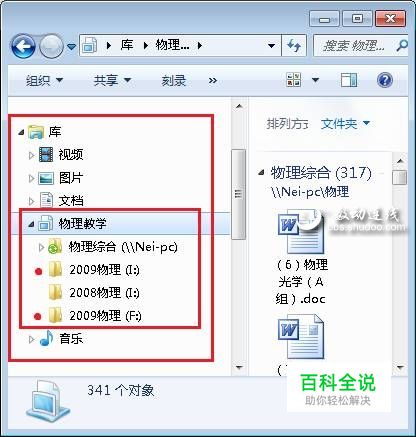Click the magnifier search icon
The image size is (416, 437).
click(402, 45)
